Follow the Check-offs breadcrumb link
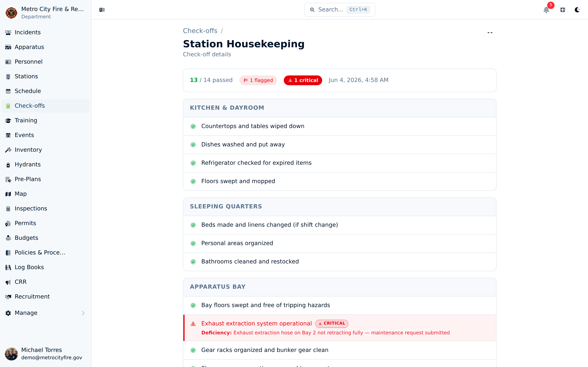 pyautogui.click(x=200, y=31)
